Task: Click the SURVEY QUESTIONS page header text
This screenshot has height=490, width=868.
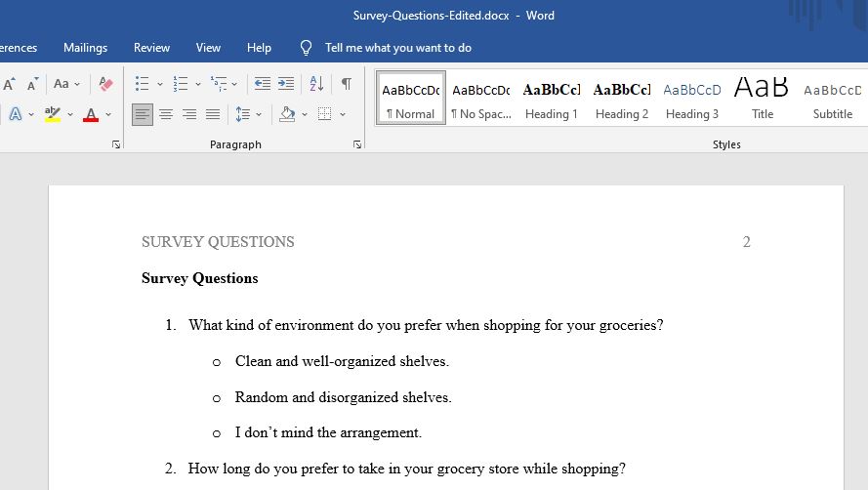Action: pyautogui.click(x=218, y=242)
